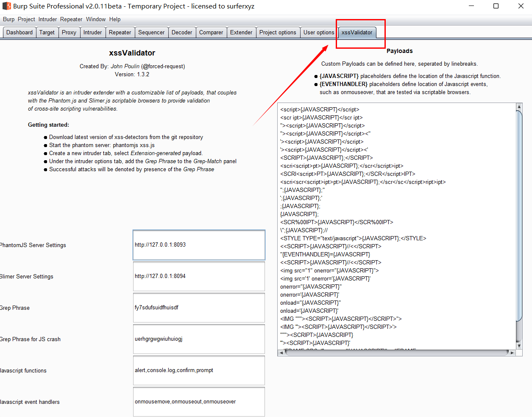Click the Javascript event handlers label

click(30, 402)
